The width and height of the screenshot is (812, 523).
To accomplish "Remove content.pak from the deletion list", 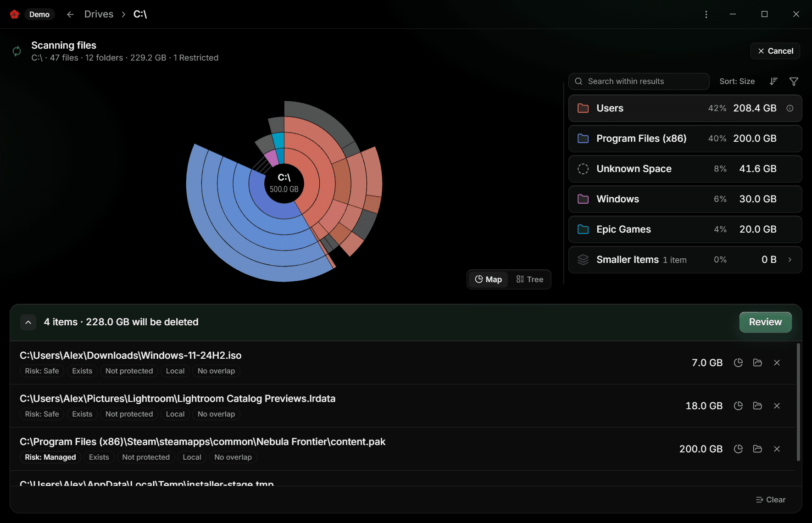I will (777, 449).
